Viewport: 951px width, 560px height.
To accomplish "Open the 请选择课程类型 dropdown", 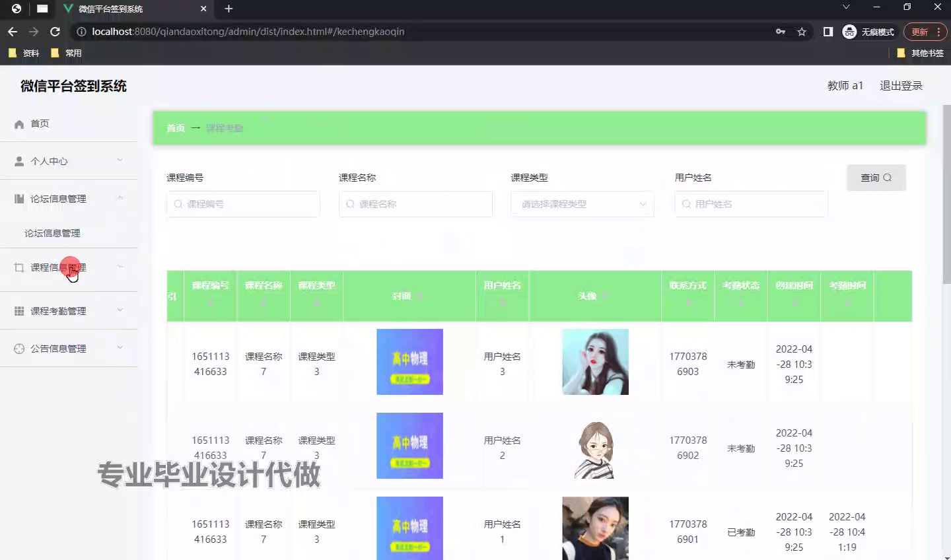I will pyautogui.click(x=582, y=204).
